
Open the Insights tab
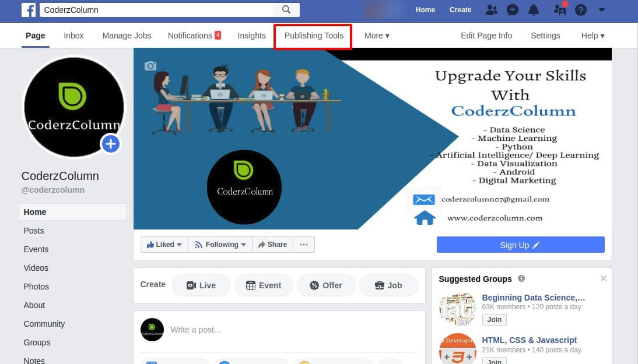(251, 36)
